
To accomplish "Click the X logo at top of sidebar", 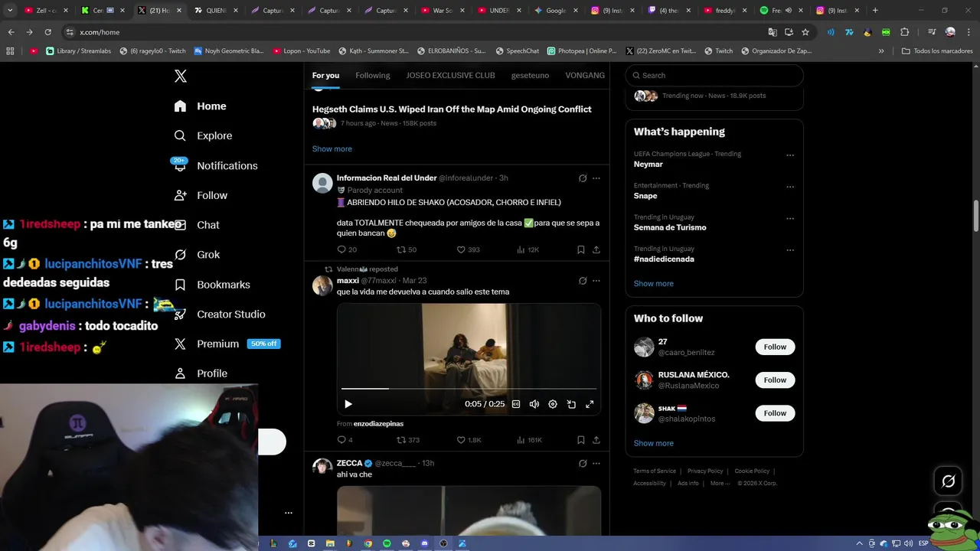I will click(181, 76).
